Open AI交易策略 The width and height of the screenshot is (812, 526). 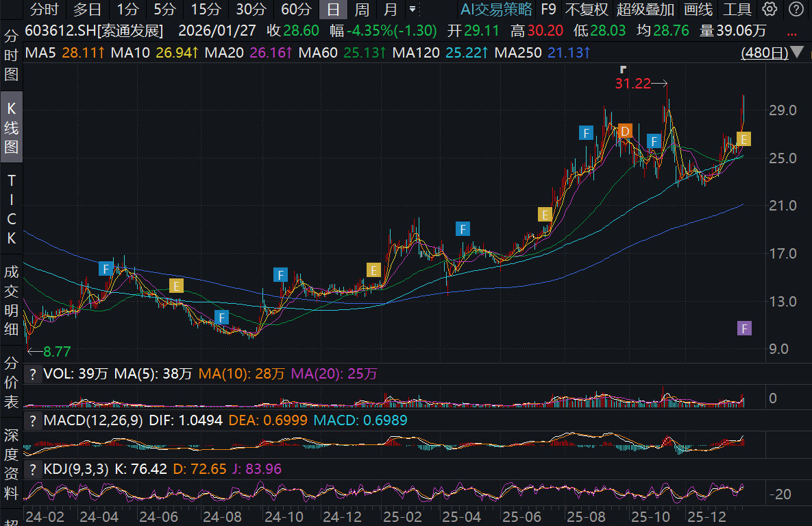(496, 10)
